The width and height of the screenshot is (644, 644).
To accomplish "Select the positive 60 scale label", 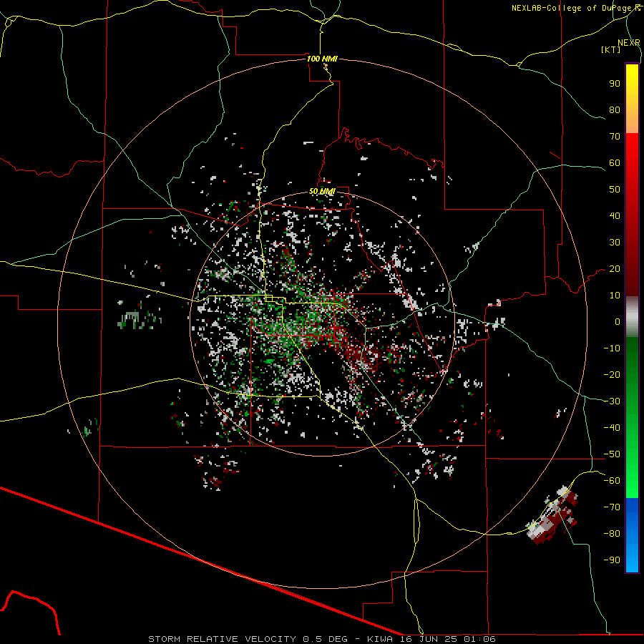I will [615, 163].
